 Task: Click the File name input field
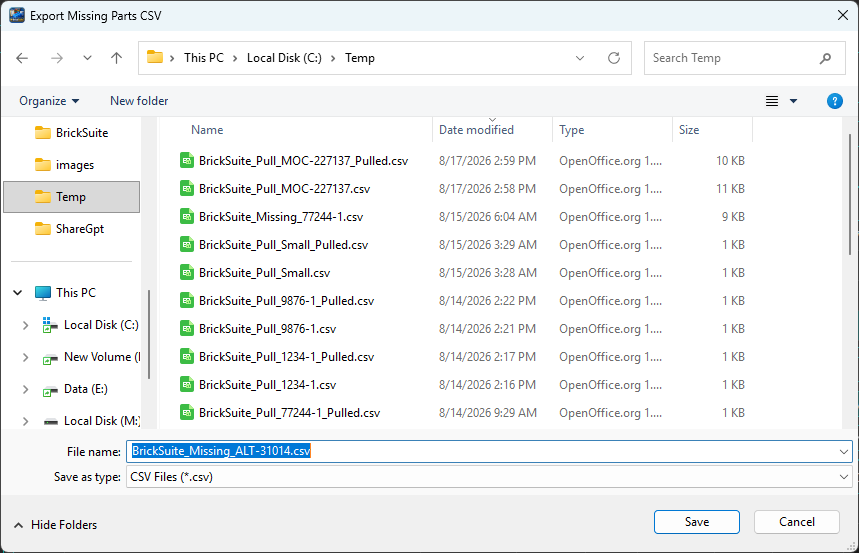[489, 451]
